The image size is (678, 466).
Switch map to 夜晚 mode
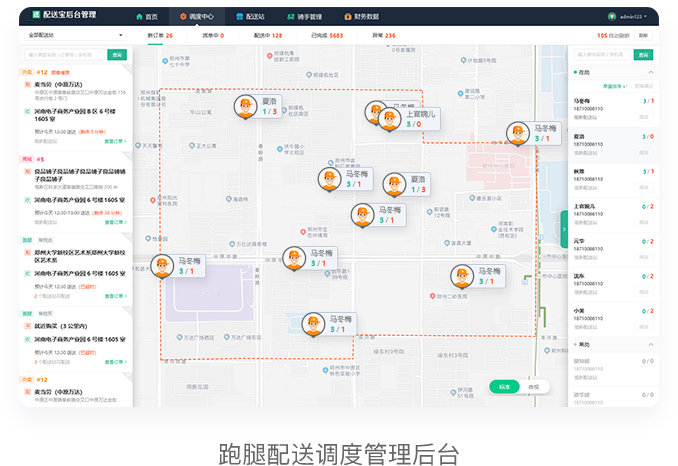pyautogui.click(x=534, y=386)
